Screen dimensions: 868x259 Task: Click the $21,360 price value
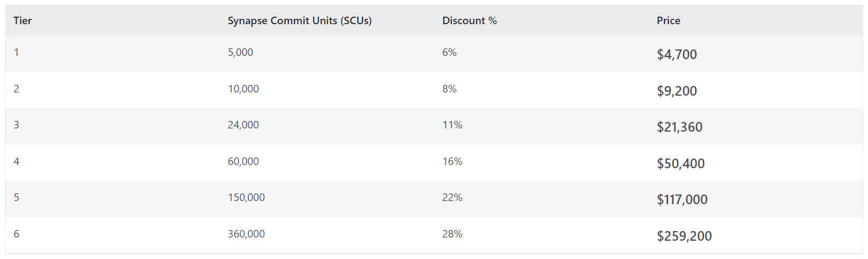tap(679, 127)
